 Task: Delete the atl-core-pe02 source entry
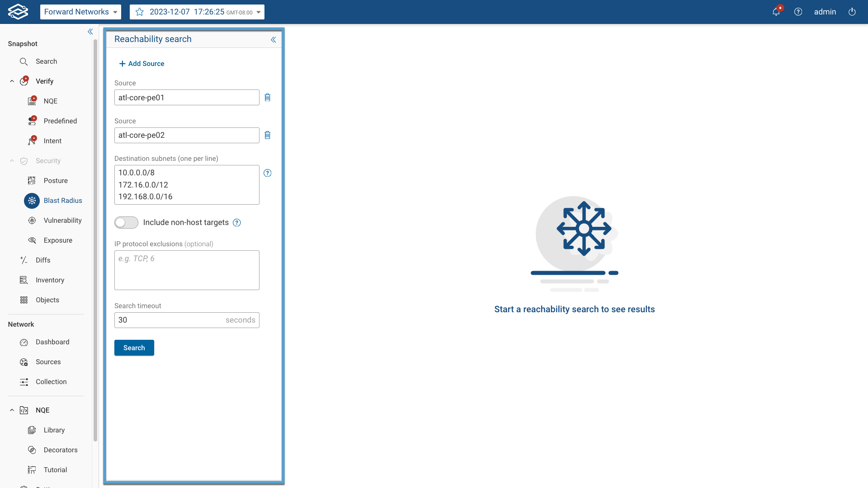coord(268,135)
